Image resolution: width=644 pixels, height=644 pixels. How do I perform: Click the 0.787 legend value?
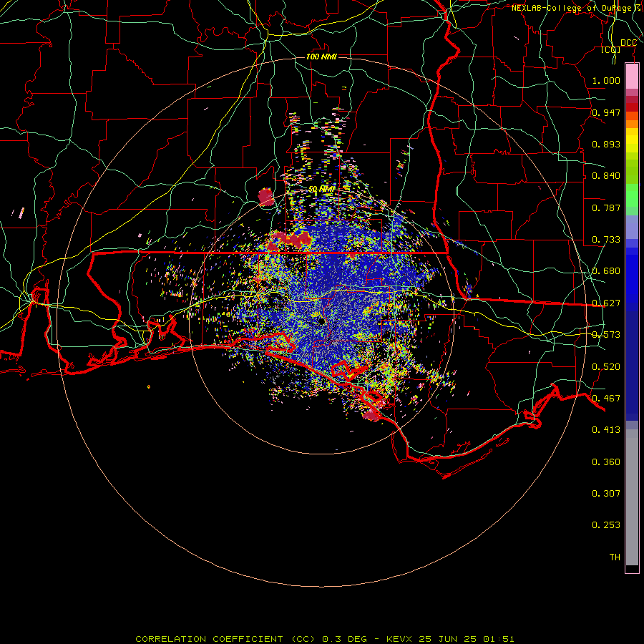(606, 208)
